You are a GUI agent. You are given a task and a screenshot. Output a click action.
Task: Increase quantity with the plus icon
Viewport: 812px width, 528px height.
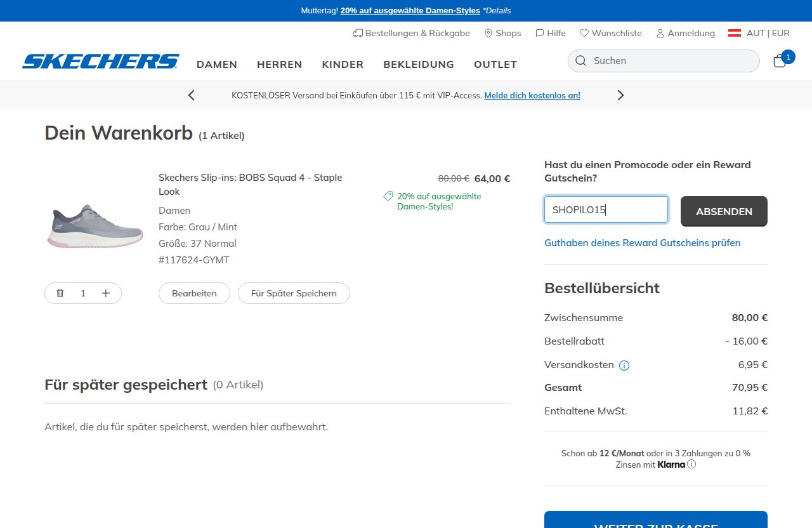106,293
